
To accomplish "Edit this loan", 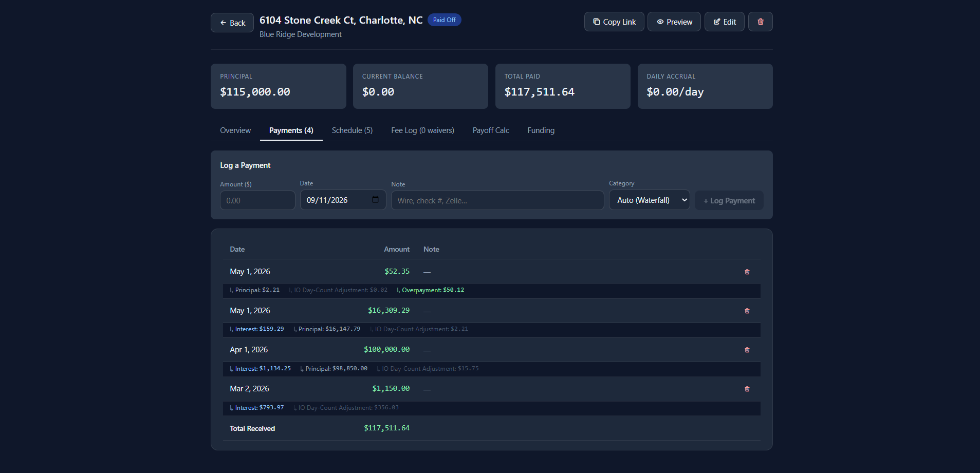I will (x=724, y=22).
